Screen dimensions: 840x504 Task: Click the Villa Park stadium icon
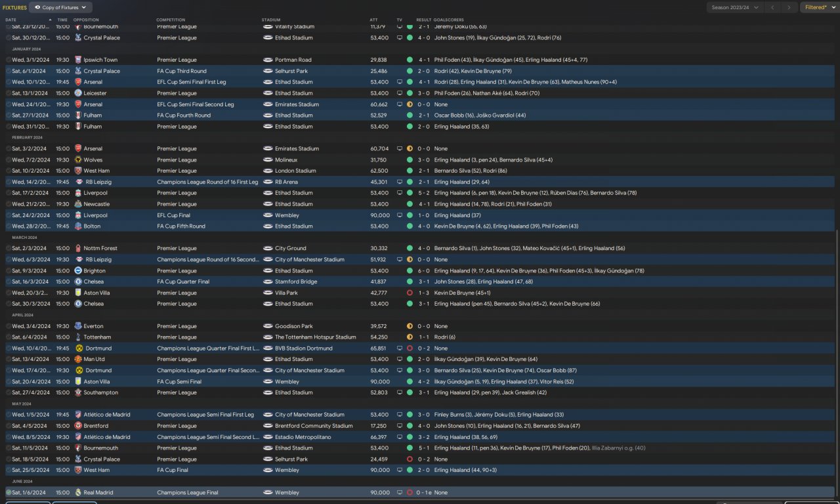point(268,293)
